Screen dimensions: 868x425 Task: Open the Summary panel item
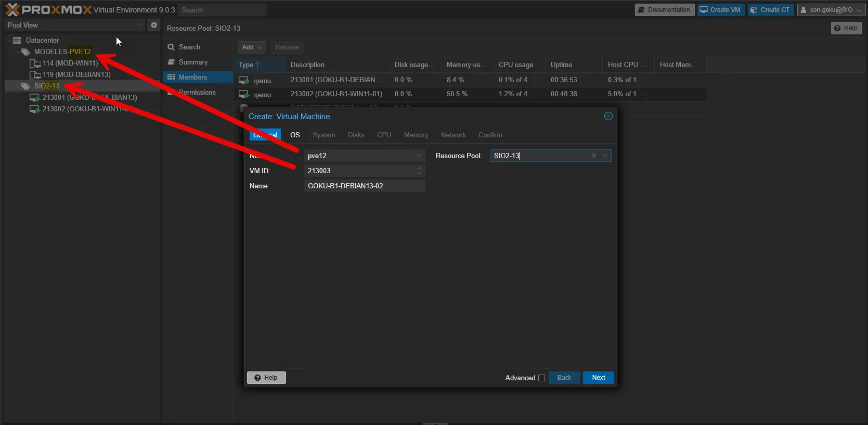tap(193, 62)
